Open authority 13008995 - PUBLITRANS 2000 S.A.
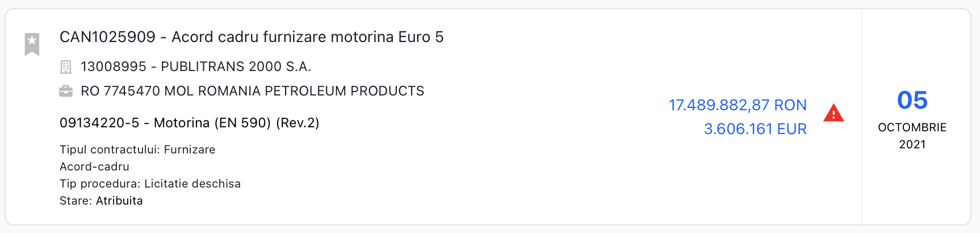The image size is (980, 233). [196, 66]
